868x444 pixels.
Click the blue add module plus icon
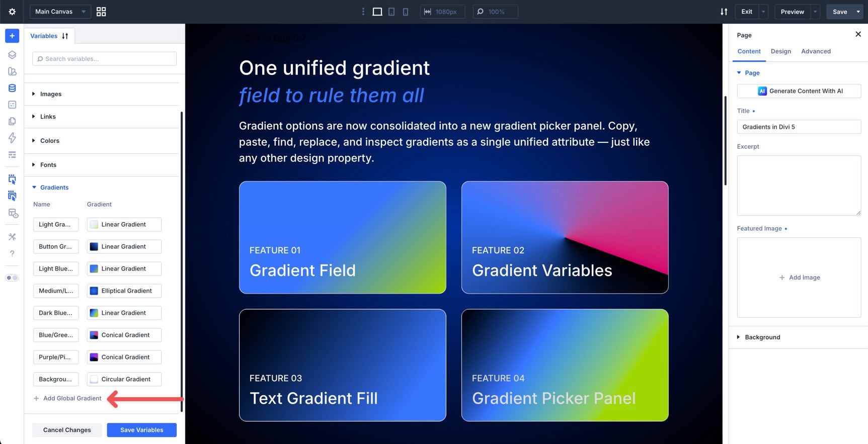click(12, 36)
